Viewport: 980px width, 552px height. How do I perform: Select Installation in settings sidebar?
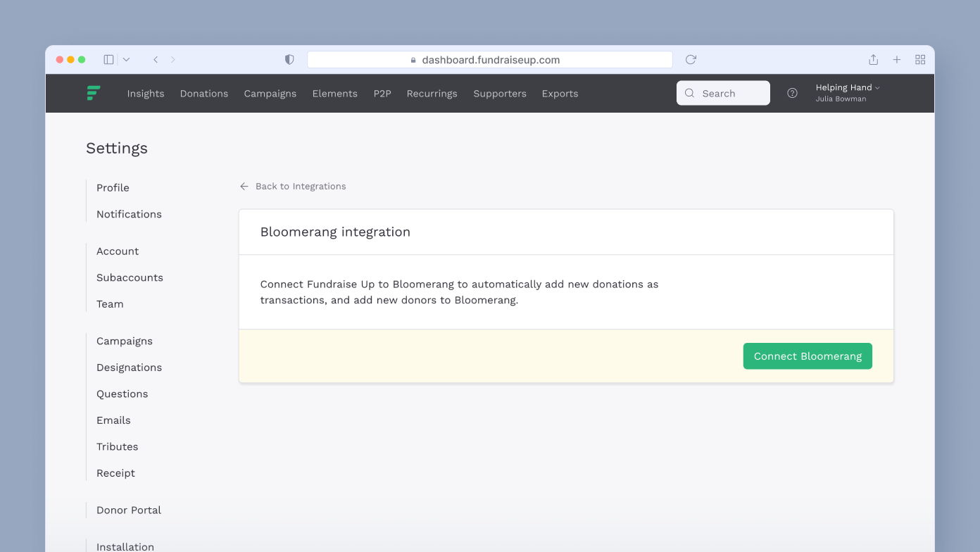(x=125, y=546)
